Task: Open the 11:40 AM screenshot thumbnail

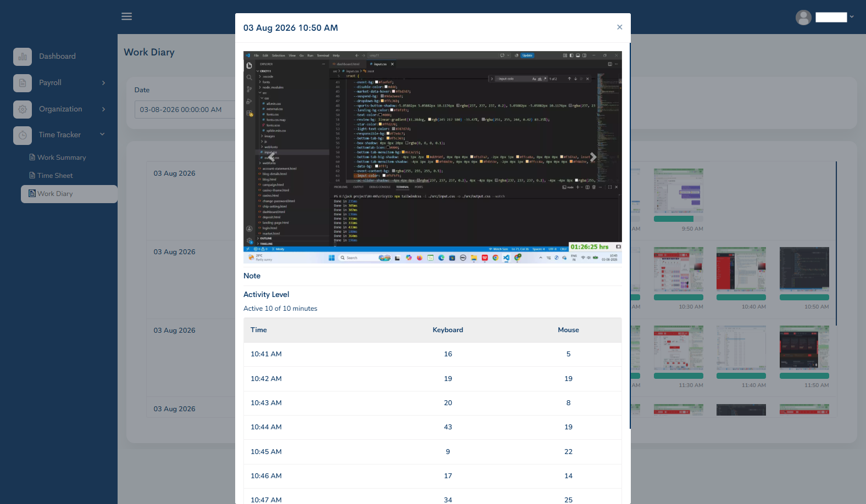Action: pyautogui.click(x=741, y=348)
